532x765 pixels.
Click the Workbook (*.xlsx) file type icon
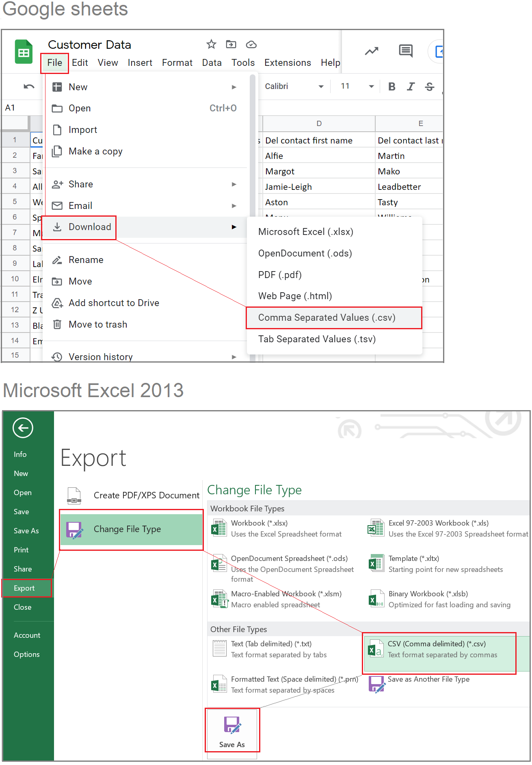[219, 528]
